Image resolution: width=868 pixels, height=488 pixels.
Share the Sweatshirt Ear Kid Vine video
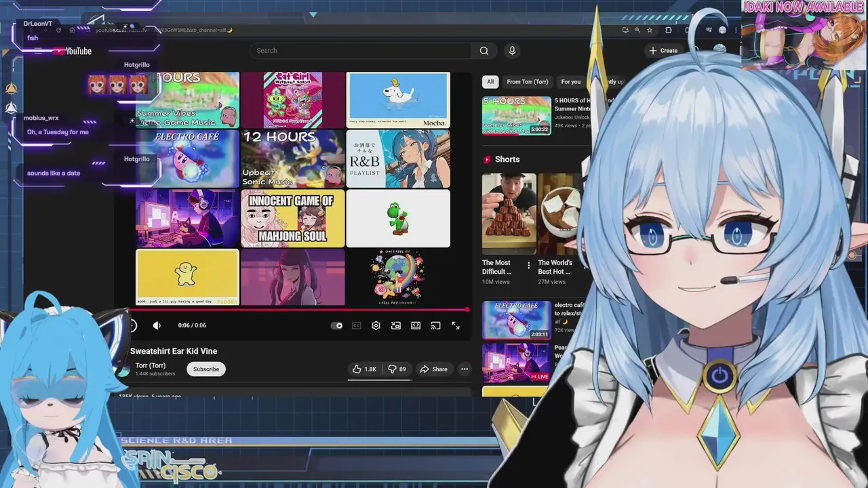[433, 369]
